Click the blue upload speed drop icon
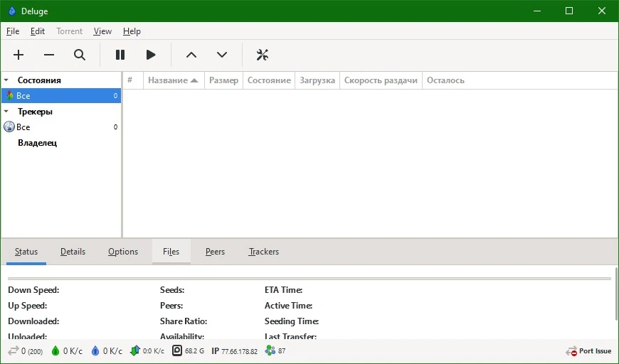Image resolution: width=619 pixels, height=364 pixels. click(x=95, y=350)
